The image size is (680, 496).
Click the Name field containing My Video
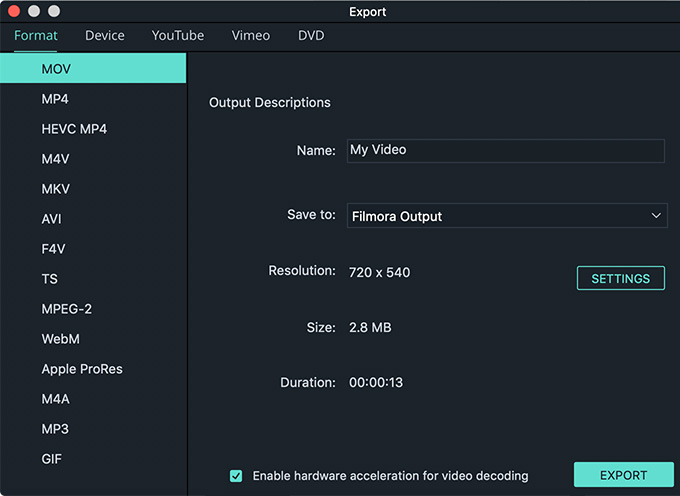tap(506, 150)
